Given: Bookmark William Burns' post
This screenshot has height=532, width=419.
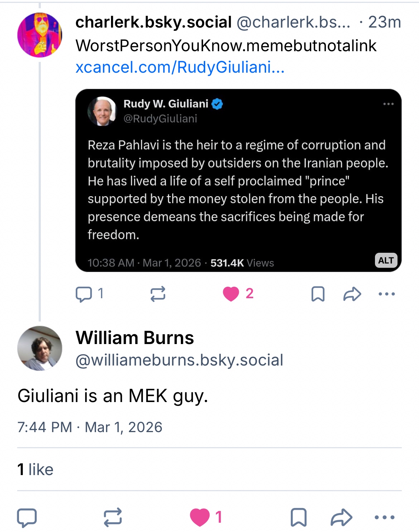Looking at the screenshot, I should point(299,517).
